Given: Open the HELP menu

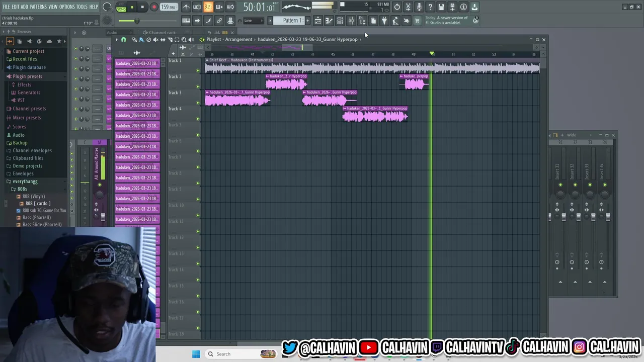Looking at the screenshot, I should click(94, 7).
